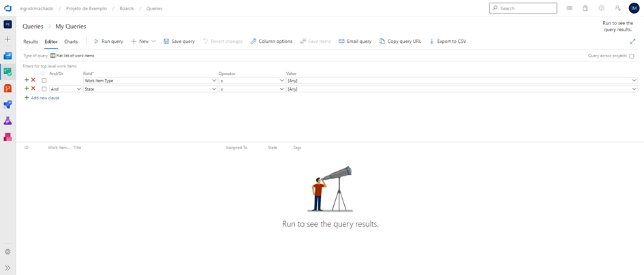Go to Queries breadcrumb in header

click(x=155, y=8)
